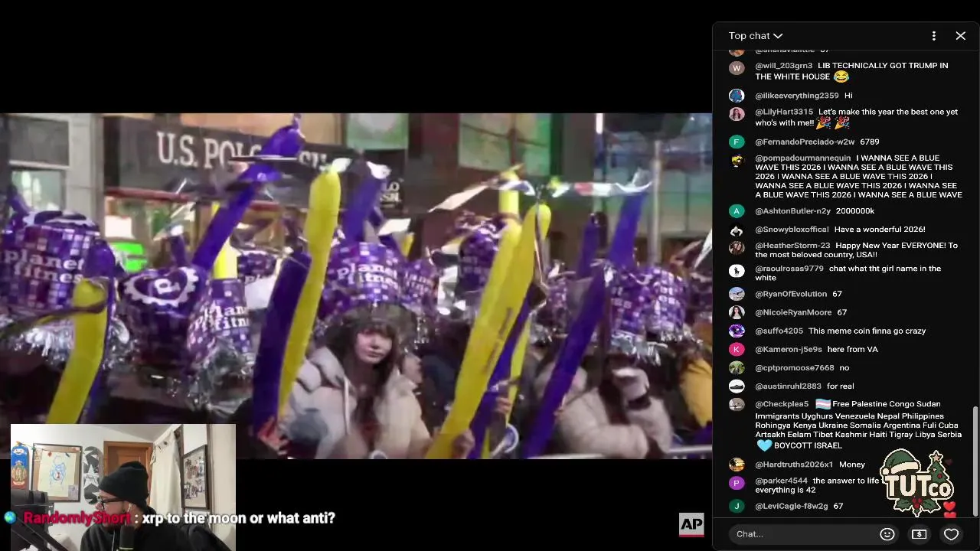980x551 pixels.
Task: Click "67" message from RyanOfEvolution
Action: click(x=837, y=294)
